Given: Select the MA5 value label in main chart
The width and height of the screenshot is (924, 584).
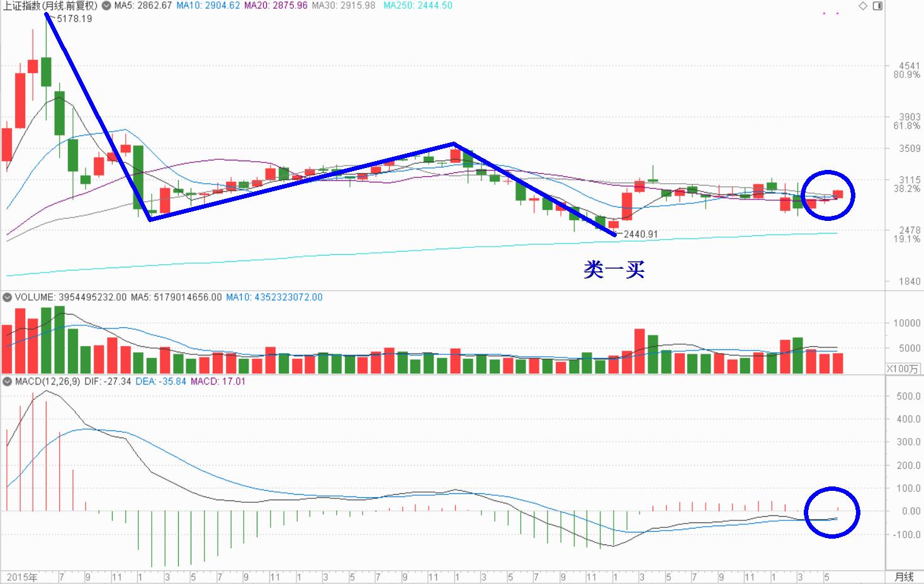Looking at the screenshot, I should point(143,6).
